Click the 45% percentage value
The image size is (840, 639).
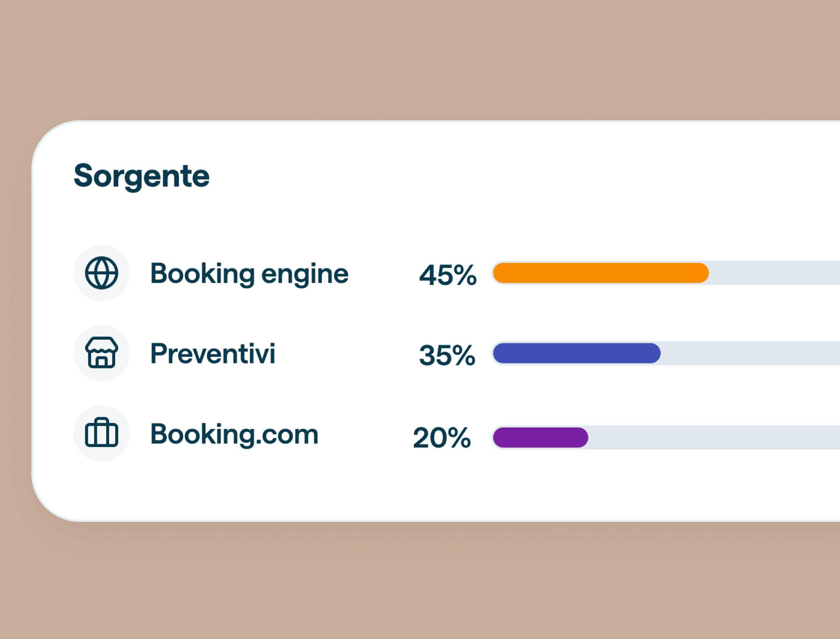point(447,274)
